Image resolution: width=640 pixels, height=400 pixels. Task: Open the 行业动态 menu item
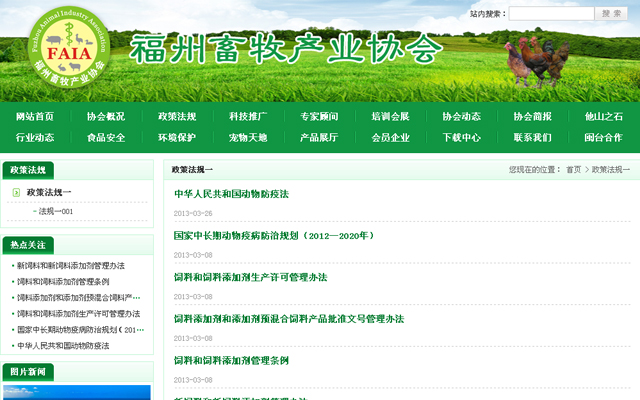tap(35, 138)
